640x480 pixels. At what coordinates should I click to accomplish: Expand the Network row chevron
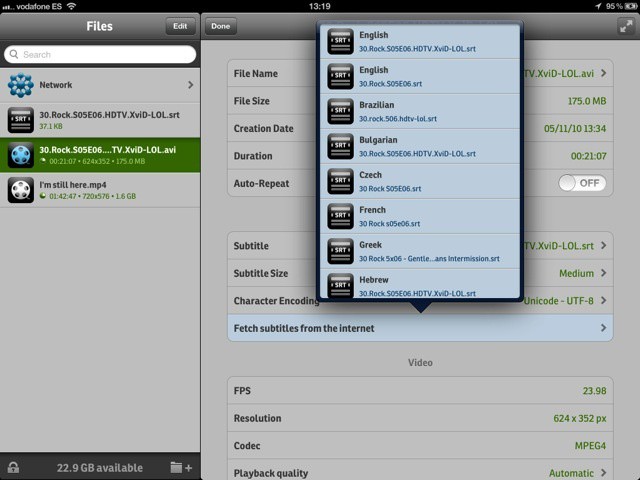191,85
